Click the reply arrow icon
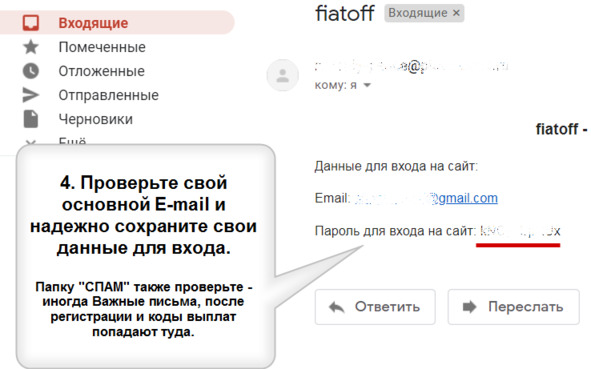591x369 pixels. (x=337, y=307)
